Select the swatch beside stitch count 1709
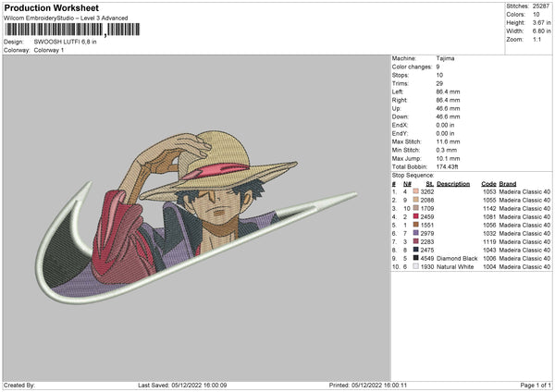This screenshot has width=555, height=392. (416, 208)
